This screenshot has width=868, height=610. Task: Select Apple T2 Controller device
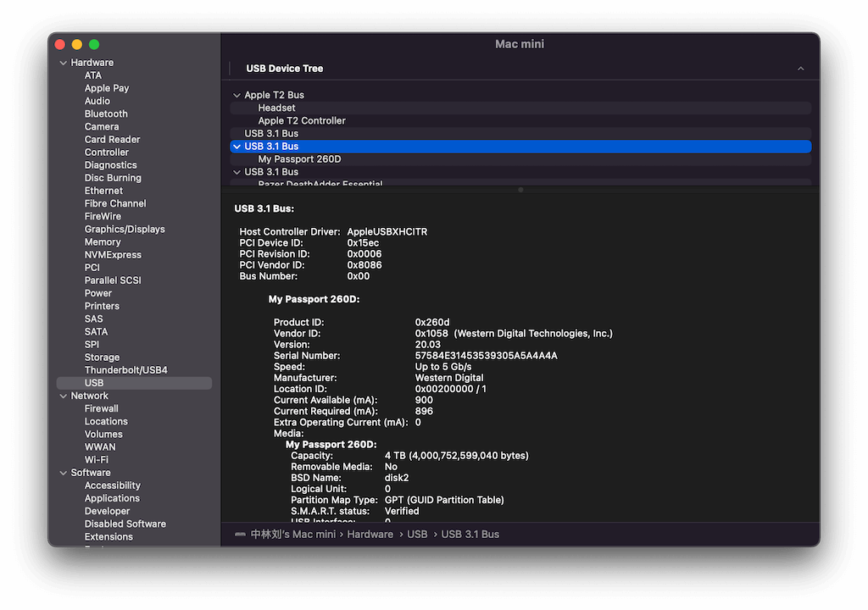(302, 120)
